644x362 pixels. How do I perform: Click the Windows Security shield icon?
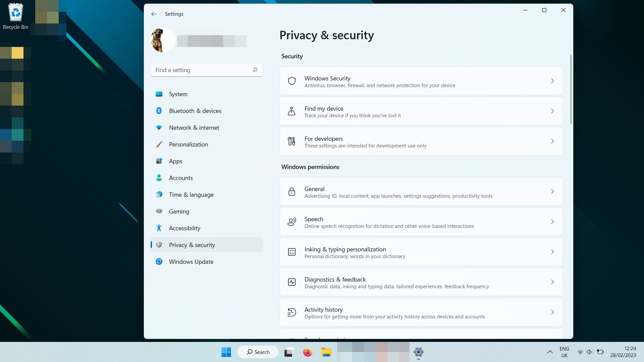tap(292, 81)
